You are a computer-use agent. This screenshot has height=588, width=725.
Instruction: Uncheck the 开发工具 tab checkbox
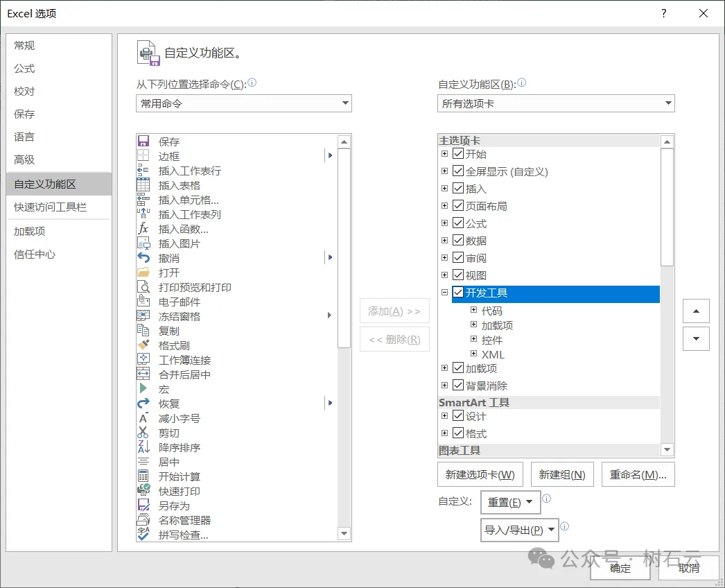457,293
